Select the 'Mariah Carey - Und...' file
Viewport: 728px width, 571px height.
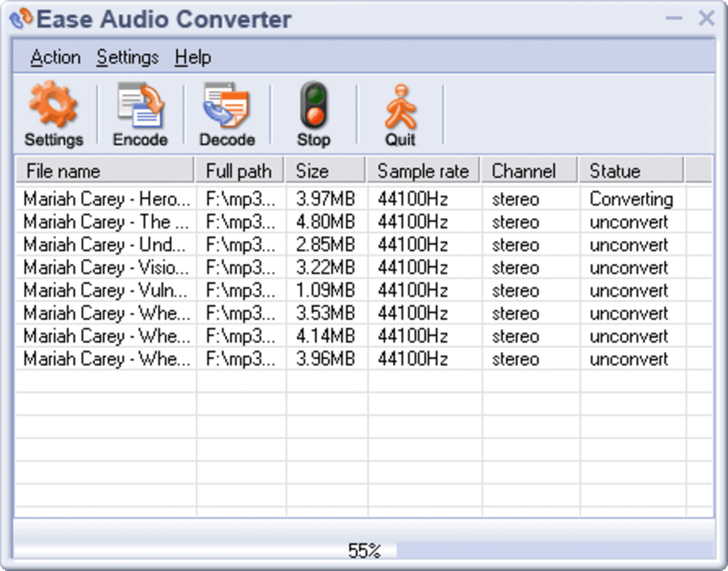click(x=105, y=245)
